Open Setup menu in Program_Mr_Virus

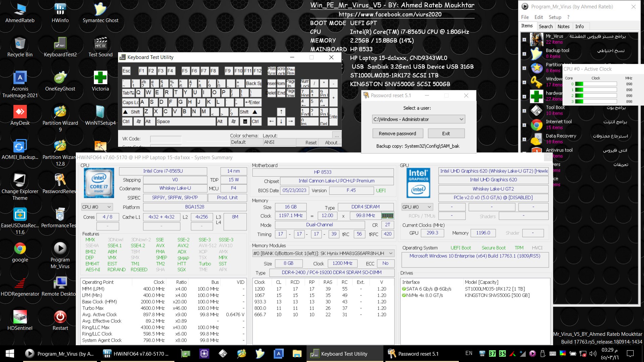555,17
